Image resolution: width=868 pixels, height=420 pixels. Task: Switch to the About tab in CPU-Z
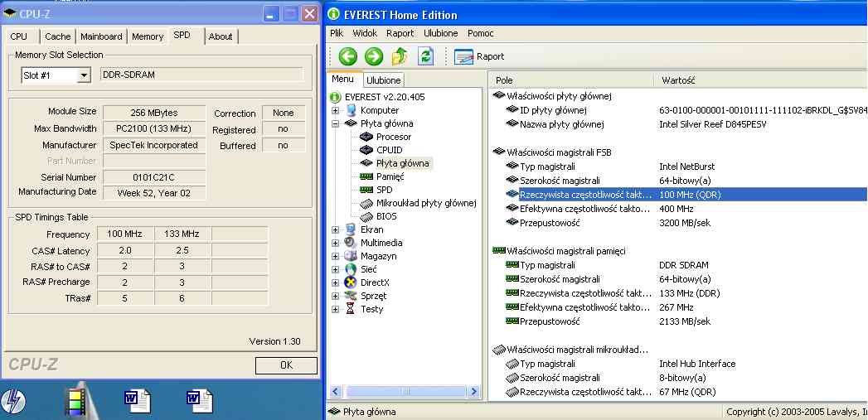(221, 36)
